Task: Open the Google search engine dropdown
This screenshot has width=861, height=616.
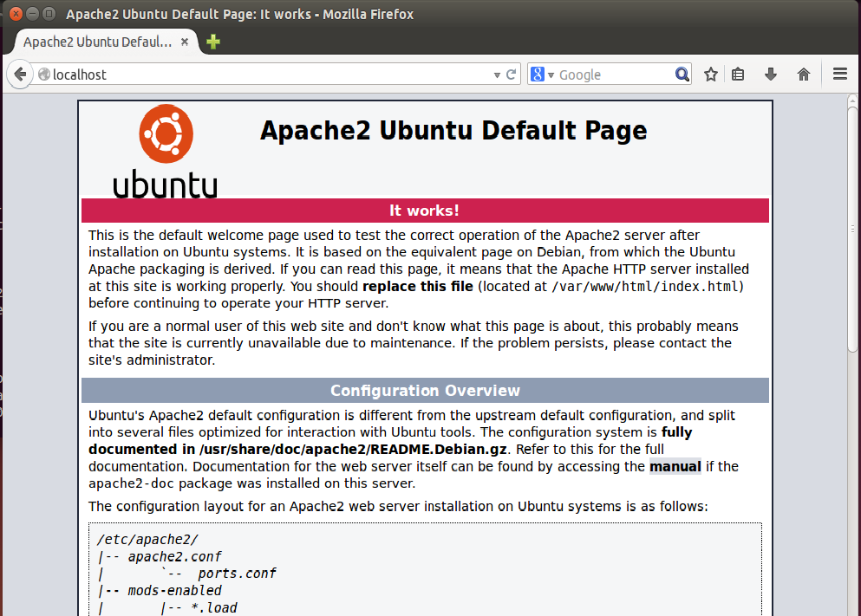Action: point(542,75)
